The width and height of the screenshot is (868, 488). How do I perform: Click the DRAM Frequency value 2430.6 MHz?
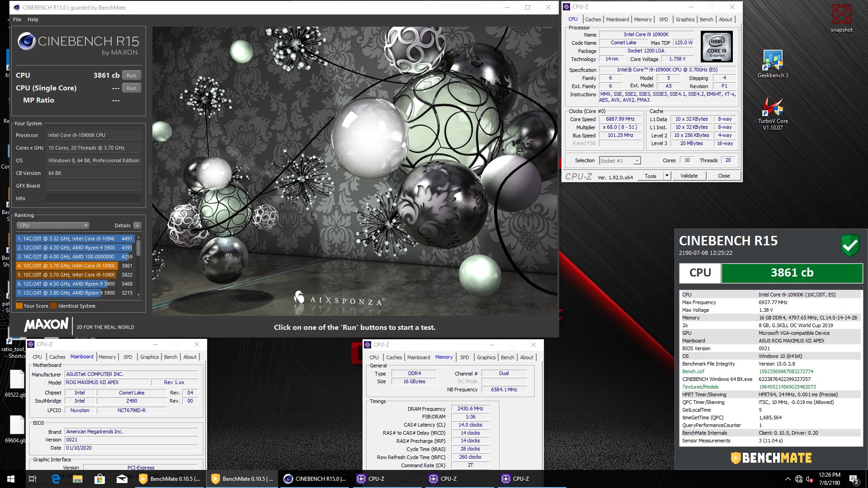point(470,408)
